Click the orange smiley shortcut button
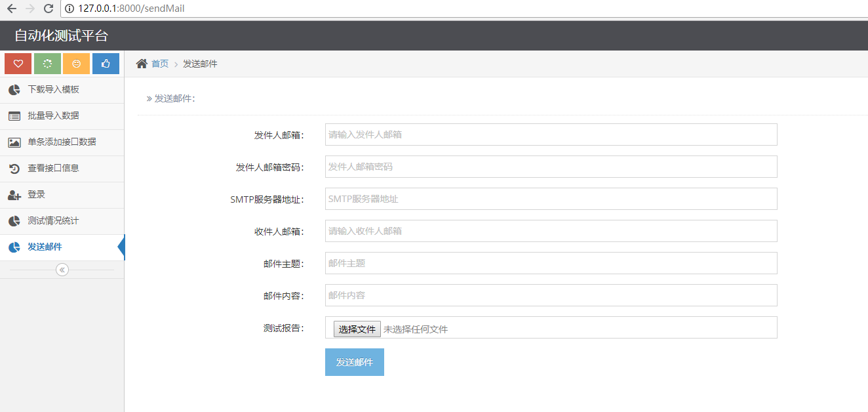 click(x=77, y=64)
